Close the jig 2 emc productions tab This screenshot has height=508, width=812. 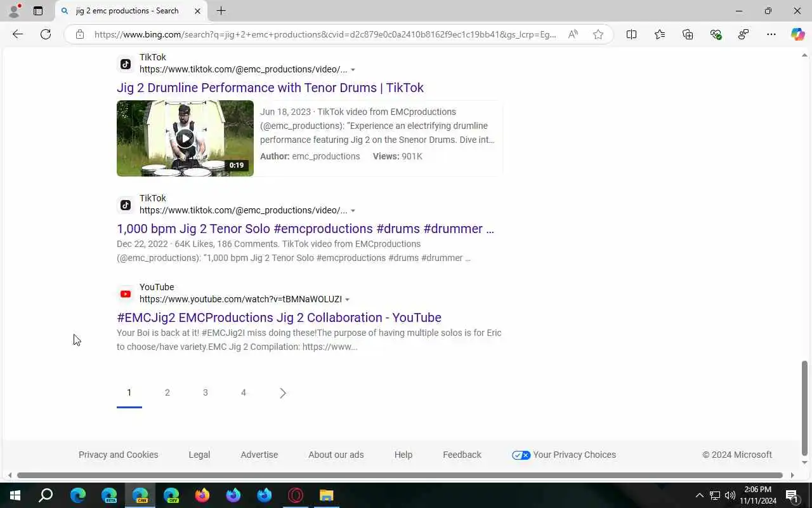[x=197, y=11]
